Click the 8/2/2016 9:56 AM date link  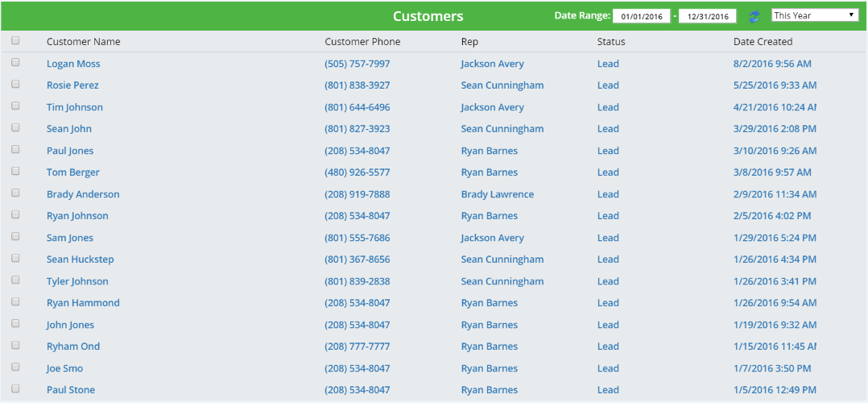[x=772, y=64]
